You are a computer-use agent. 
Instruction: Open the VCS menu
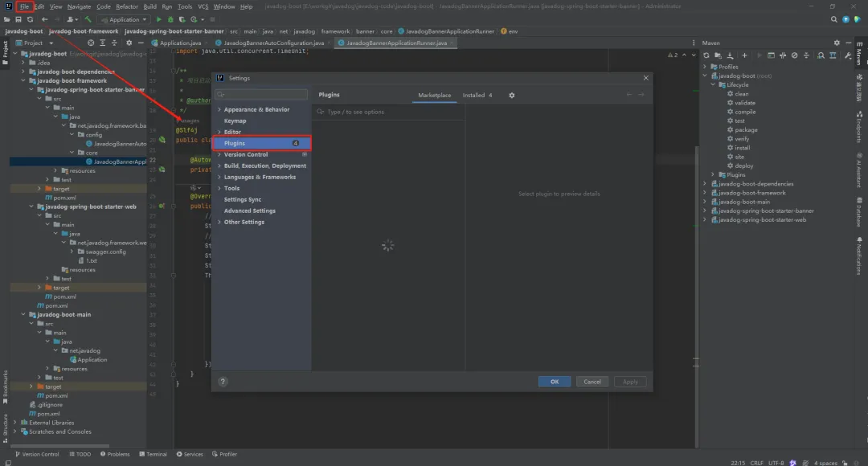(x=203, y=6)
